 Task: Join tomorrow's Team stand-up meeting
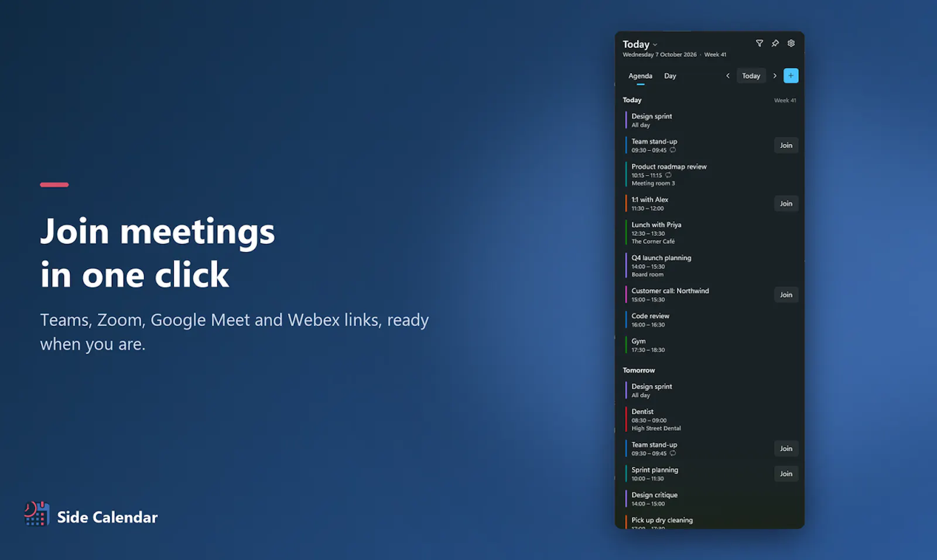[x=786, y=449]
